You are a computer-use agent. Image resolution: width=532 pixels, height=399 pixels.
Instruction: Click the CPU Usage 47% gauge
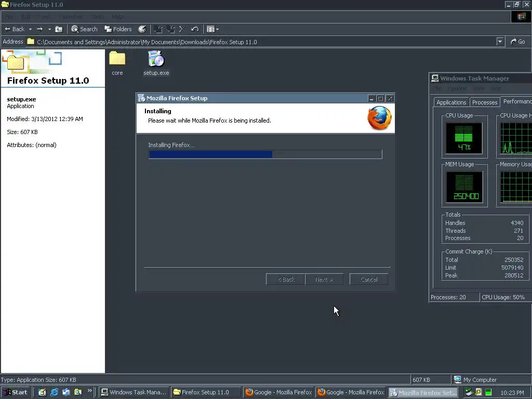pyautogui.click(x=464, y=138)
